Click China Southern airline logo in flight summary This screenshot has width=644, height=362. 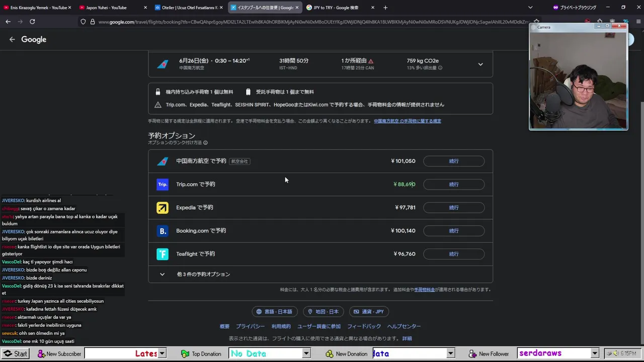163,64
